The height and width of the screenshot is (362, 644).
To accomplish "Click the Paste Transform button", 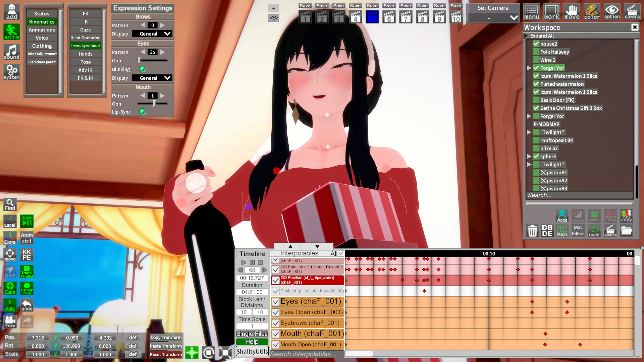I will coord(166,346).
